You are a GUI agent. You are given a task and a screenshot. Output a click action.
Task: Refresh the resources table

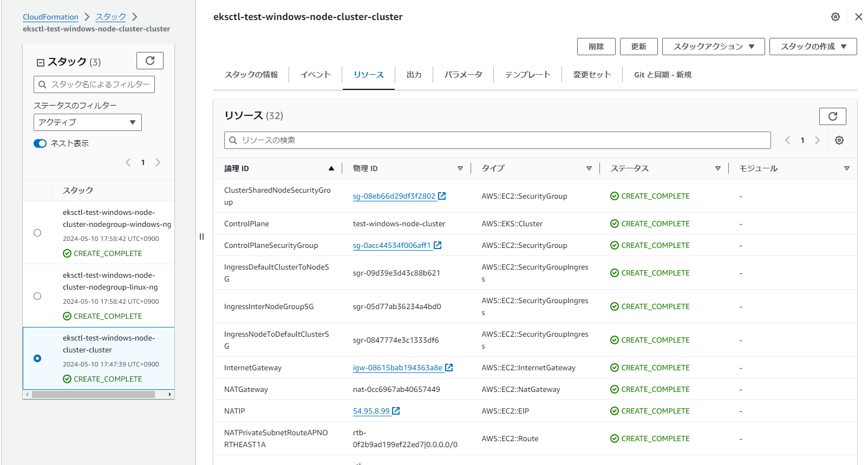click(x=832, y=116)
